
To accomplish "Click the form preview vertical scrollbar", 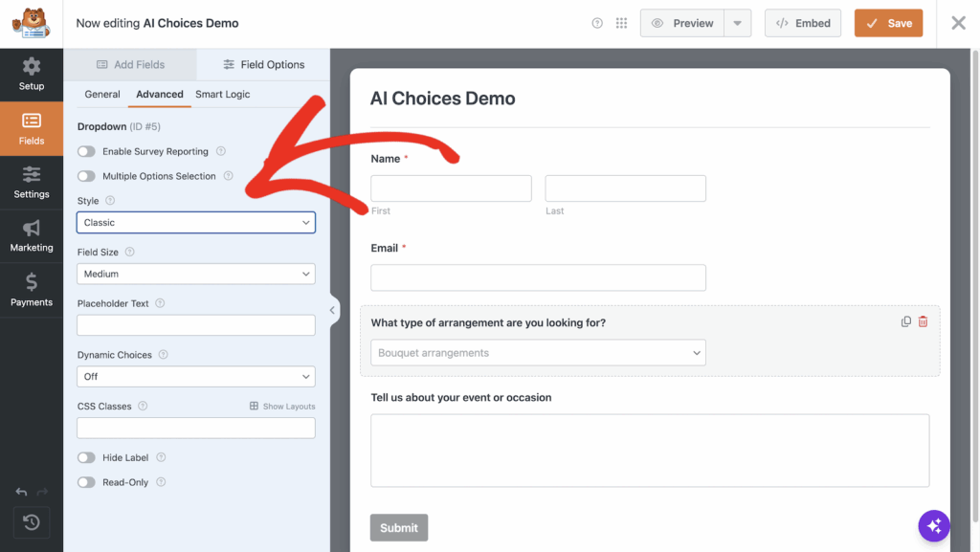I will [x=975, y=287].
